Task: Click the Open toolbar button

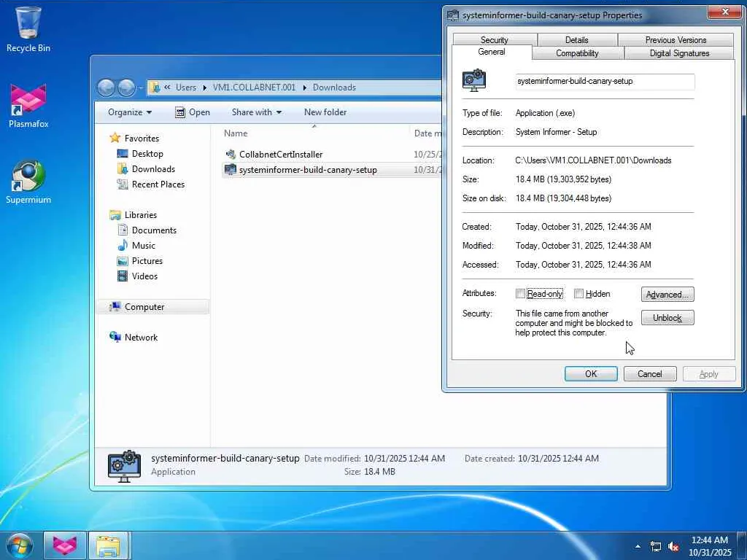Action: pos(193,112)
